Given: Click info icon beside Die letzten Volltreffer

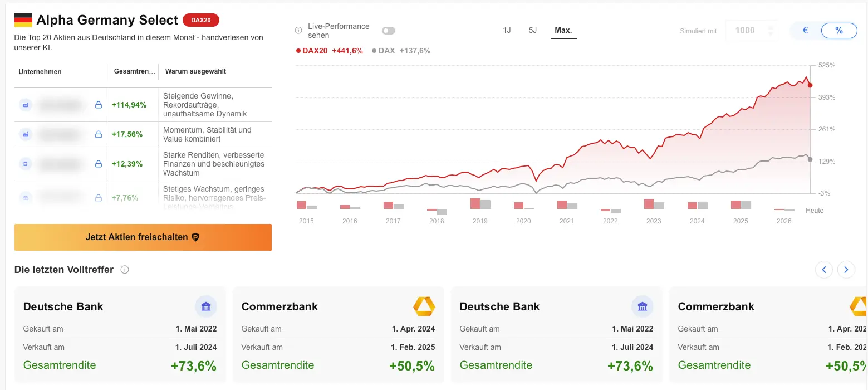Looking at the screenshot, I should pos(125,270).
